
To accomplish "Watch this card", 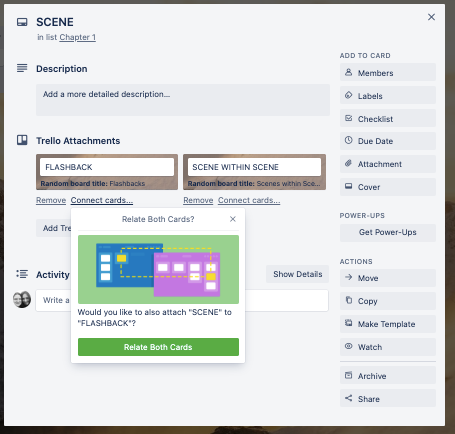I will point(388,347).
